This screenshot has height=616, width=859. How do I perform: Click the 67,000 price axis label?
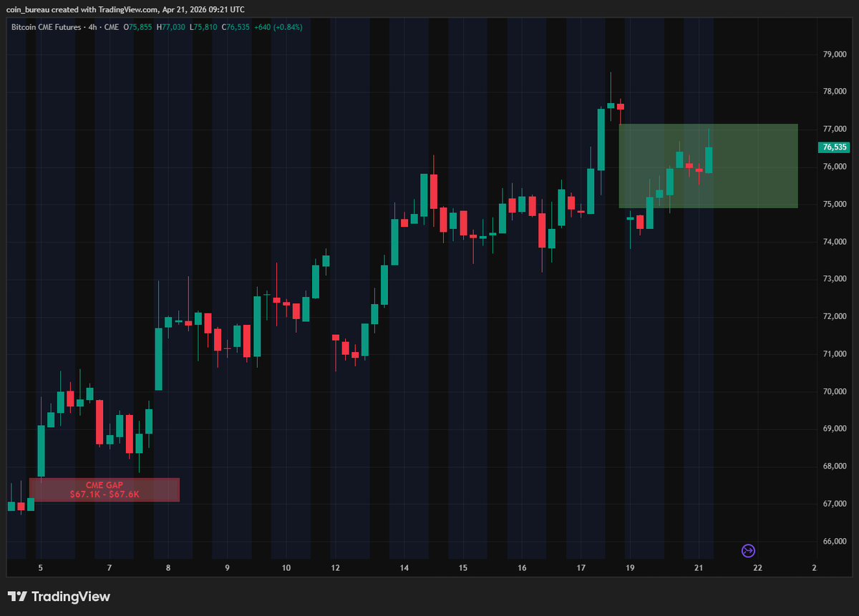click(835, 504)
